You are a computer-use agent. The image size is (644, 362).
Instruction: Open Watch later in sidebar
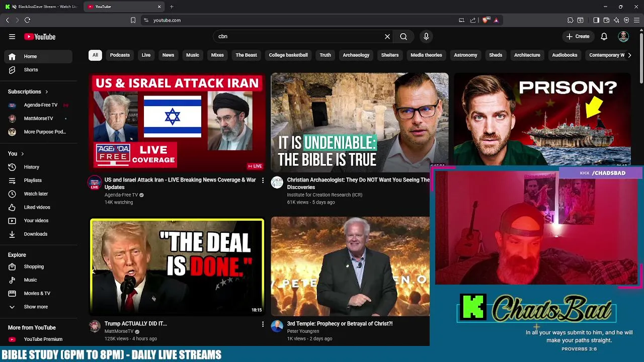[38, 194]
